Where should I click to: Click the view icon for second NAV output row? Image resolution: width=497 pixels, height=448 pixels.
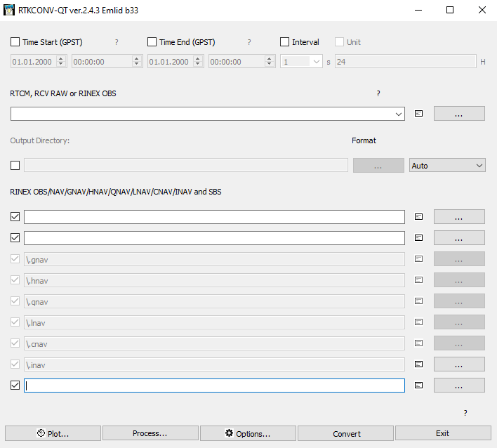(x=418, y=238)
